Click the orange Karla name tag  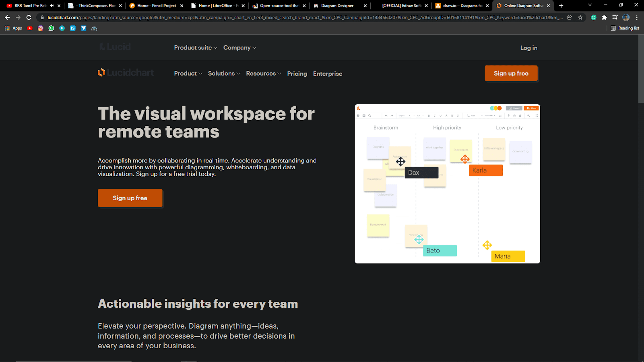click(486, 170)
